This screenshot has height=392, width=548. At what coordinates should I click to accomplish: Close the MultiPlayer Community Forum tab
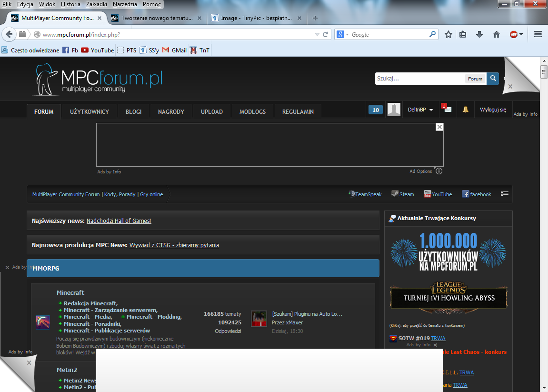coord(99,18)
